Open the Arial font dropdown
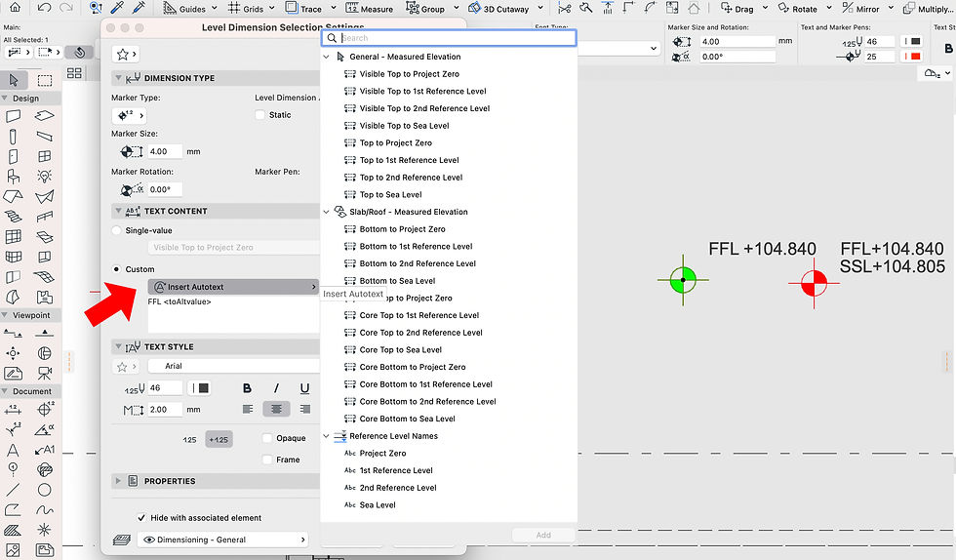 pos(234,366)
